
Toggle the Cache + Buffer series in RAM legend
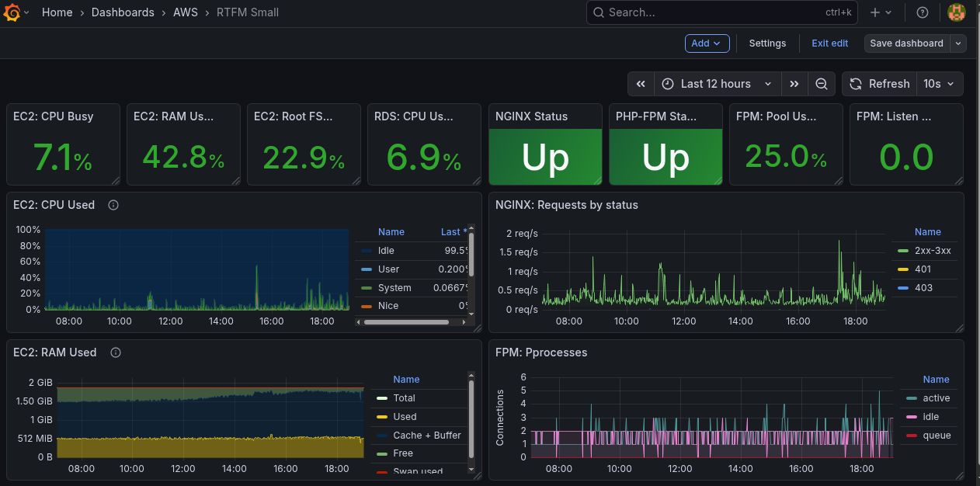click(426, 436)
